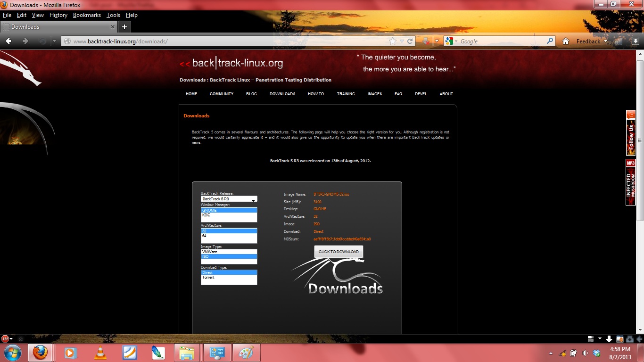Choose 32 architecture option
This screenshot has width=644, height=362.
pyautogui.click(x=229, y=231)
